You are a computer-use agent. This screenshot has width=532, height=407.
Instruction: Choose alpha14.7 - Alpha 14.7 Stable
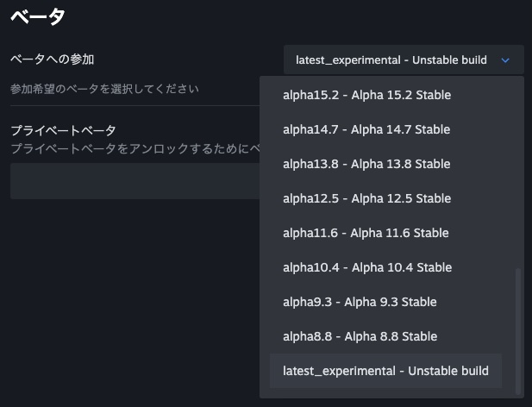click(x=366, y=129)
